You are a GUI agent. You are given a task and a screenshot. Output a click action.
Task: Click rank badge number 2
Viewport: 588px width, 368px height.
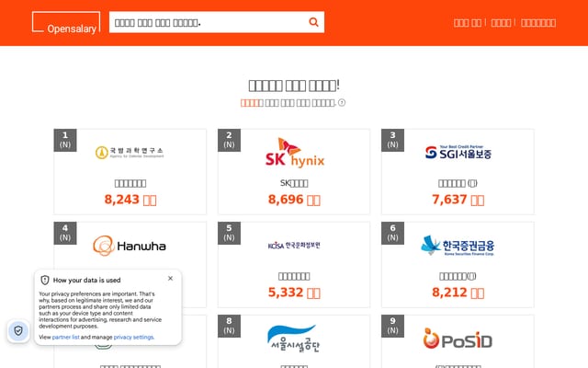coord(229,140)
